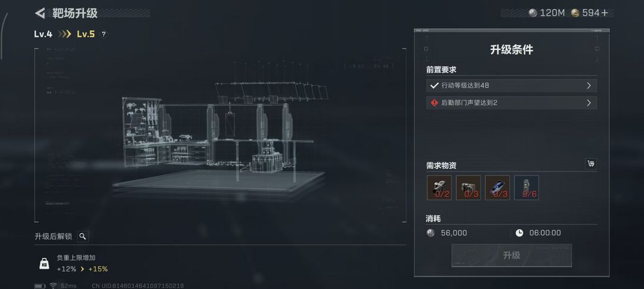Click the clock icon beside 06:00:00
Viewport: 644px width, 289px height.
point(519,233)
